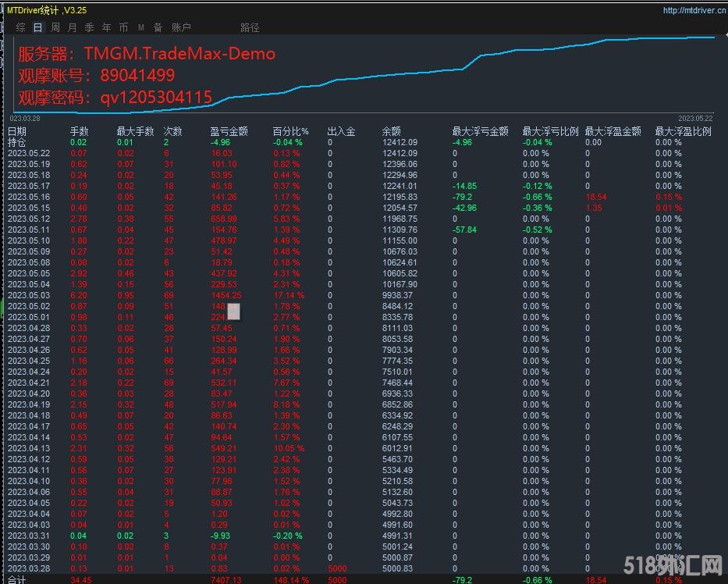Screen dimensions: 728x584
Task: Click the 2023.04.21 date cell
Action: (29, 383)
